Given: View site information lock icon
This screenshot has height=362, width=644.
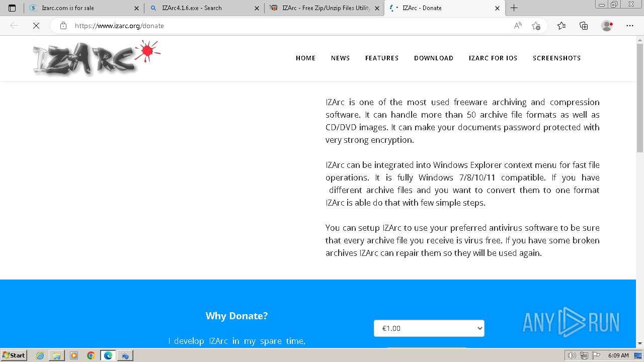Looking at the screenshot, I should (x=63, y=26).
